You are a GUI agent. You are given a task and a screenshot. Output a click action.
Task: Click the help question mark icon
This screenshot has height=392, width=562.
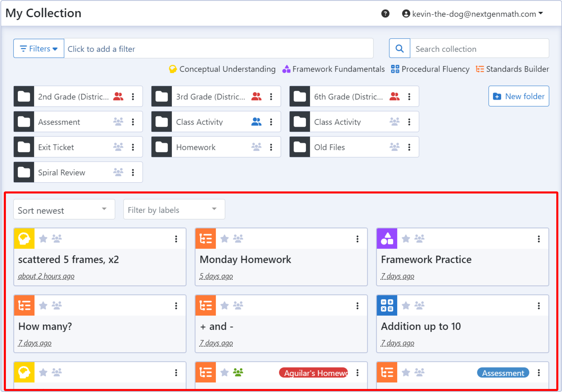(385, 14)
